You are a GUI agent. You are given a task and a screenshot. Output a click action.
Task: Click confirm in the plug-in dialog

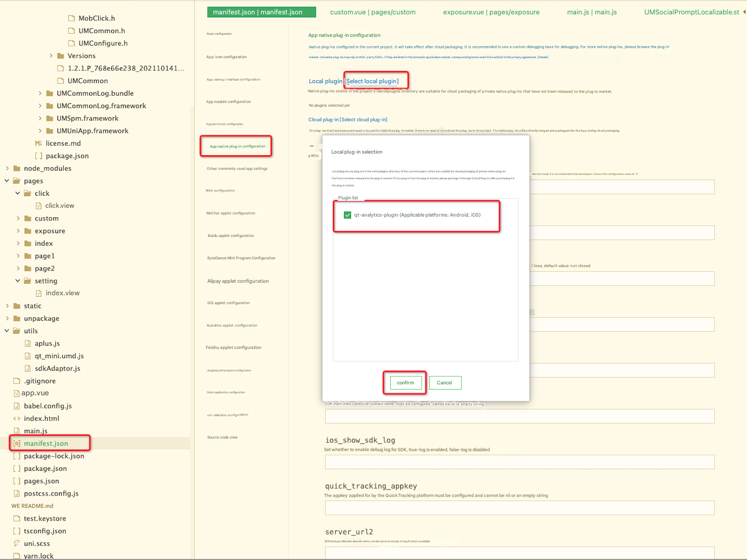405,383
